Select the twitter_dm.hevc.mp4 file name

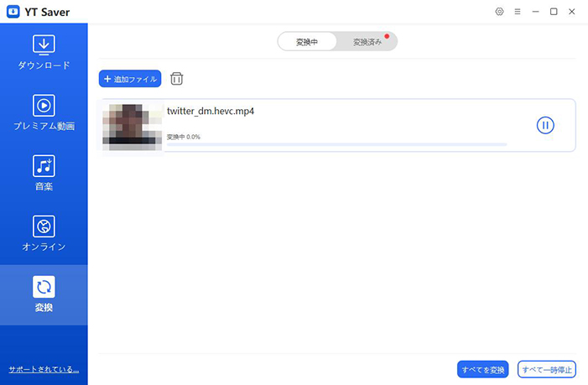(211, 112)
